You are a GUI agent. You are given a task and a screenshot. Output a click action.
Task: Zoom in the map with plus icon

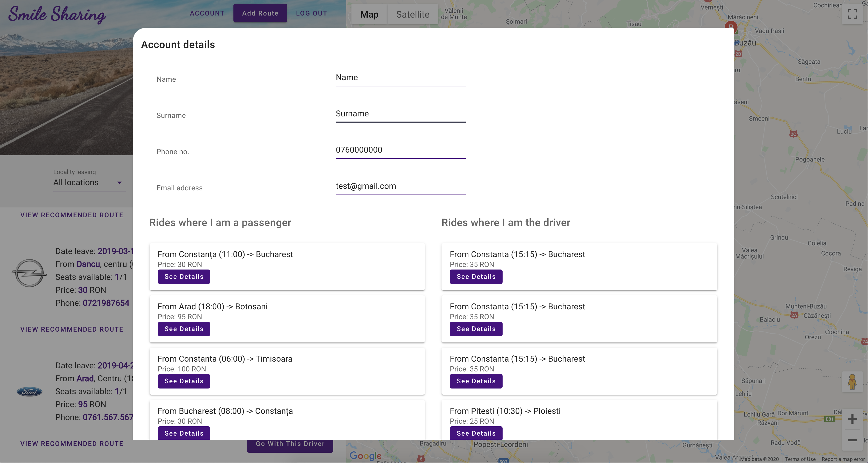[x=852, y=419]
